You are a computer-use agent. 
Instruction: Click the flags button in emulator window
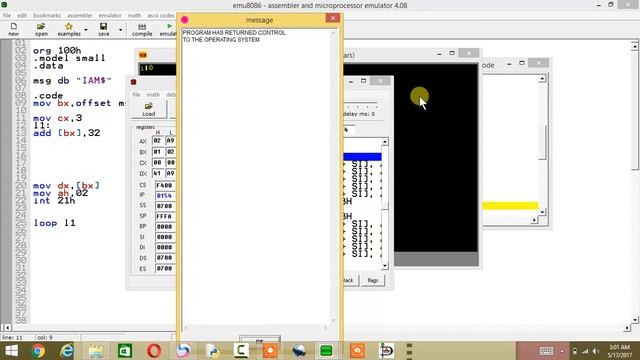coord(373,280)
